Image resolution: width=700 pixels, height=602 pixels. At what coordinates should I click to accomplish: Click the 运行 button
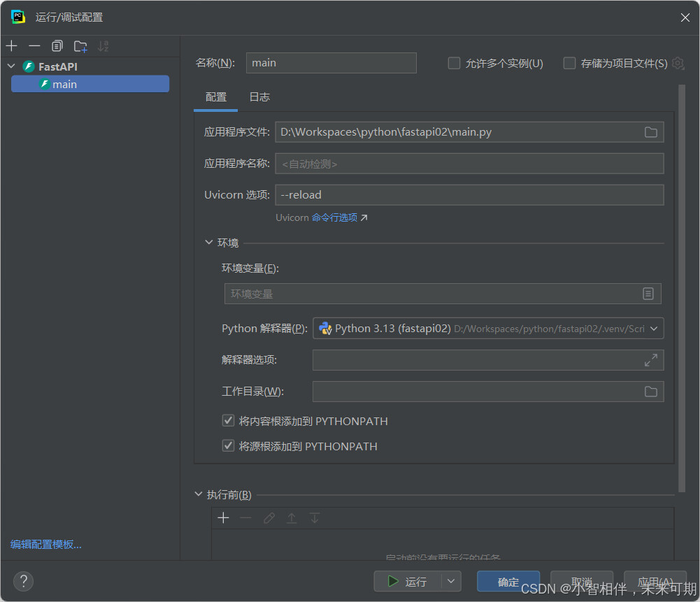[407, 581]
